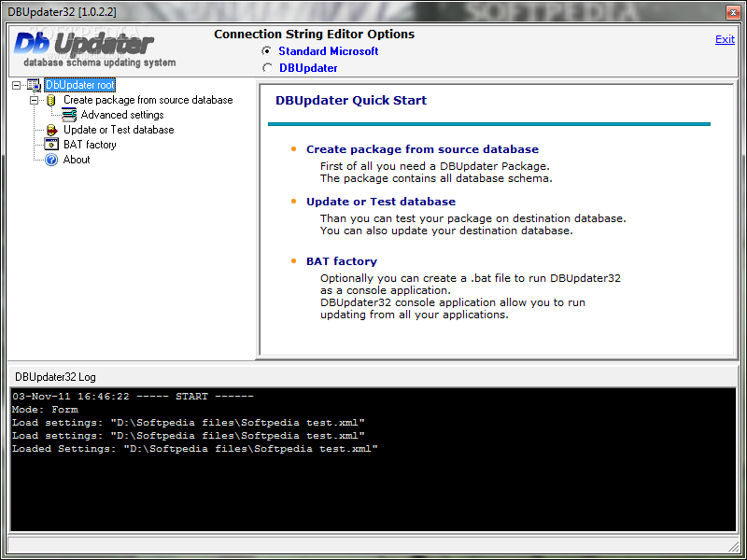
Task: Click the DBUpdater32 Log header
Action: pos(55,377)
